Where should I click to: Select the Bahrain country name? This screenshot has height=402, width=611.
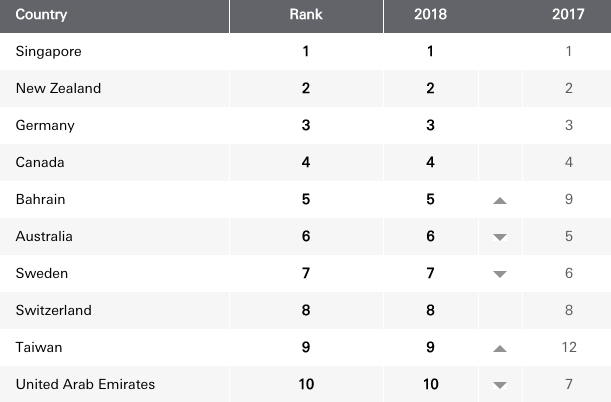40,199
